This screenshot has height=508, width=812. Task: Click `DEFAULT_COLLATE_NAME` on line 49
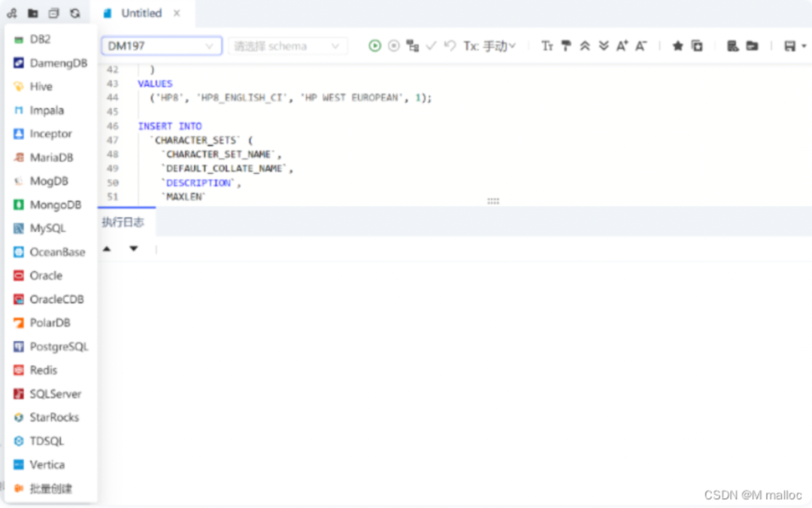(224, 168)
